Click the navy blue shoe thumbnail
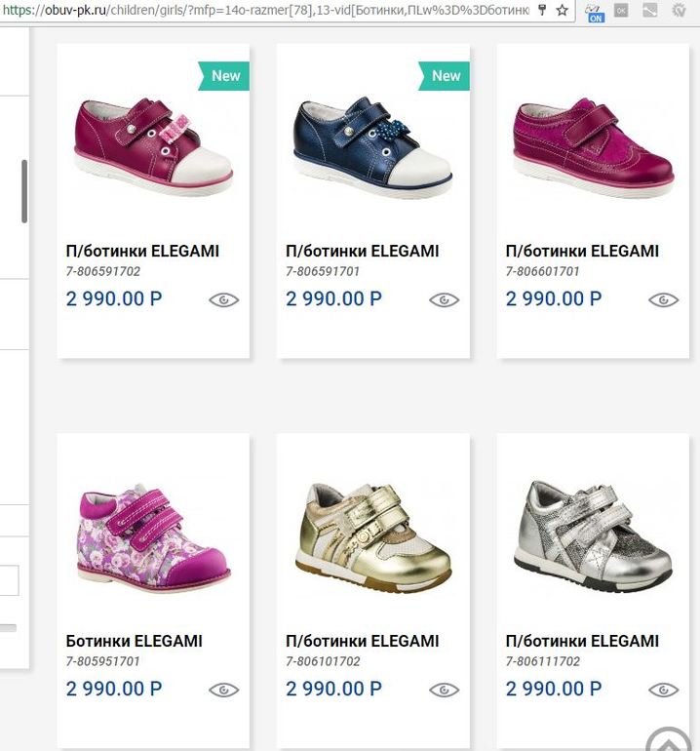 tap(373, 146)
